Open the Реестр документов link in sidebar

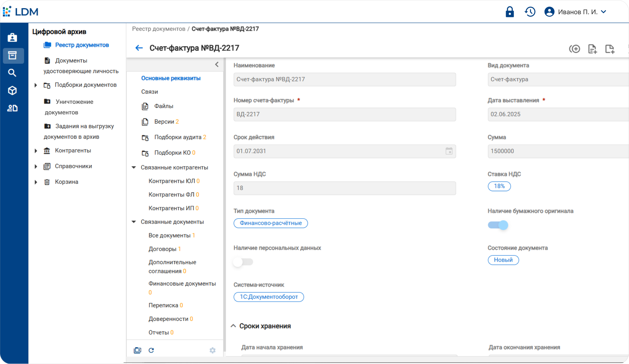[82, 45]
